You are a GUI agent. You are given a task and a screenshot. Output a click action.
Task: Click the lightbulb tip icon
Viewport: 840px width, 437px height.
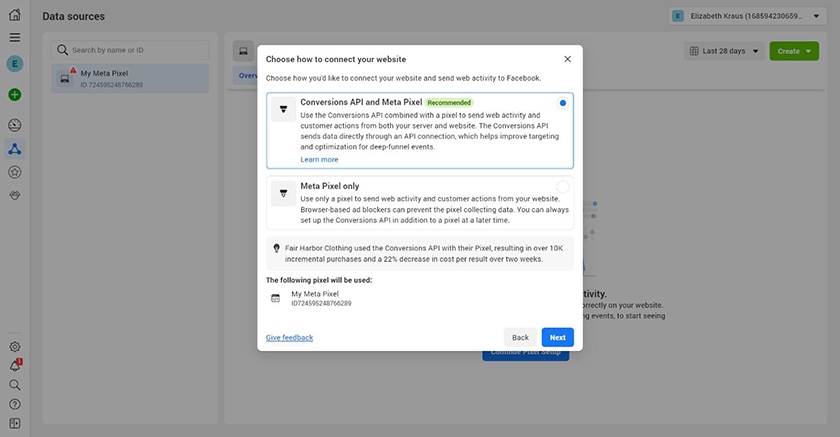tap(276, 248)
